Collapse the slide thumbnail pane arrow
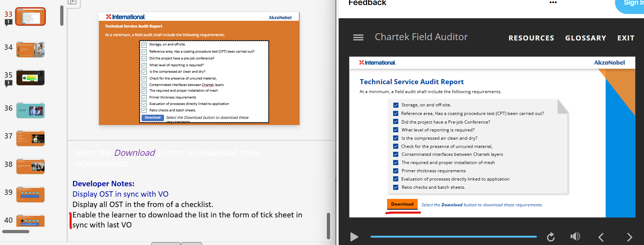The image size is (644, 245). point(72,2)
